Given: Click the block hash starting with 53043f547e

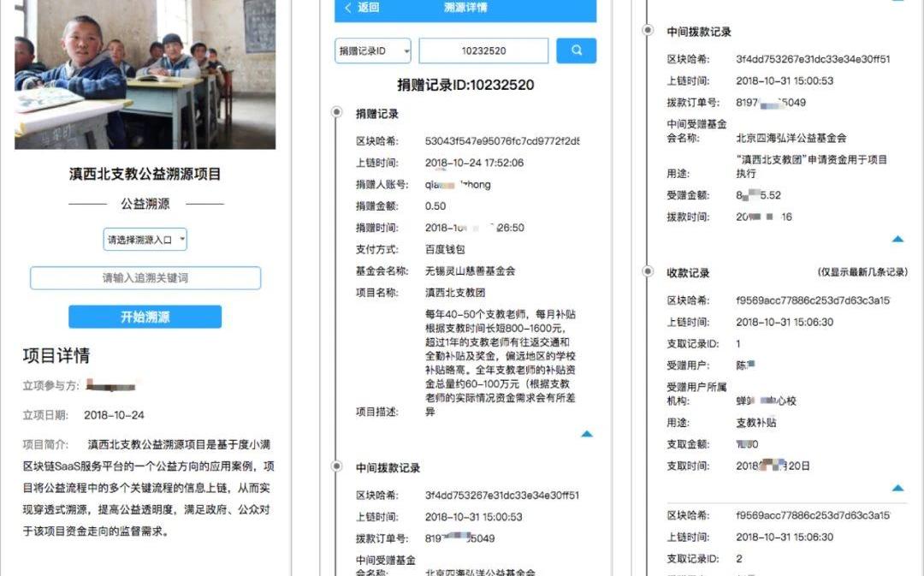Looking at the screenshot, I should pyautogui.click(x=501, y=141).
